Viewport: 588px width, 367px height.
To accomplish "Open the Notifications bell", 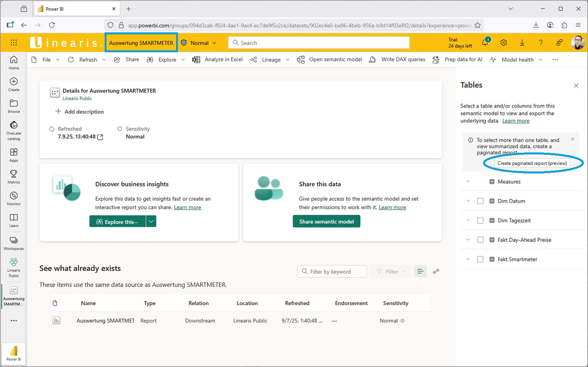I will (x=485, y=43).
